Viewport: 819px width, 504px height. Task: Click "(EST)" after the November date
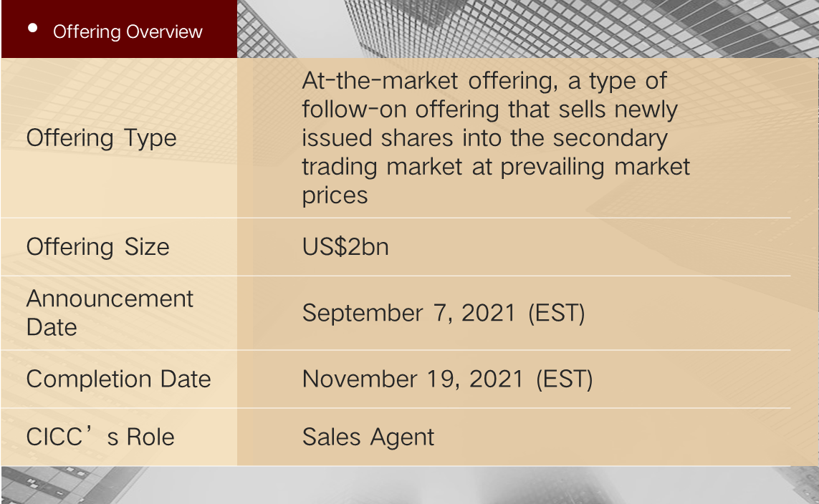coord(565,379)
